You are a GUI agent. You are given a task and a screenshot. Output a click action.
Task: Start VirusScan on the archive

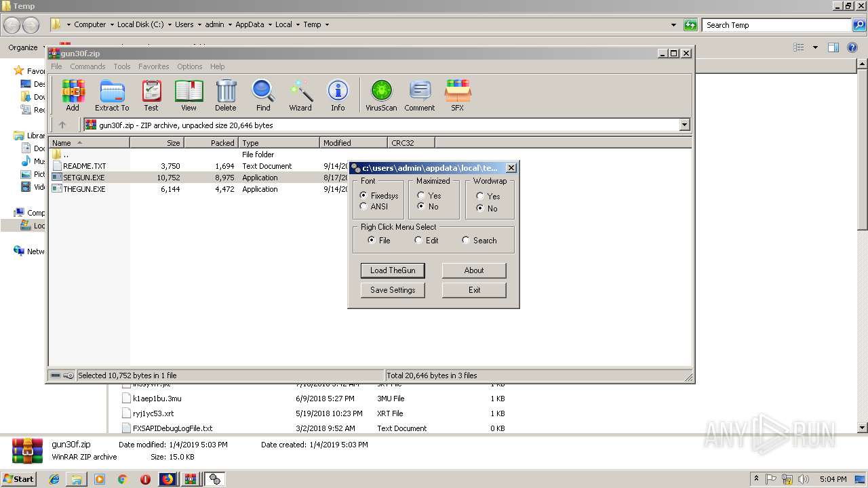point(381,95)
